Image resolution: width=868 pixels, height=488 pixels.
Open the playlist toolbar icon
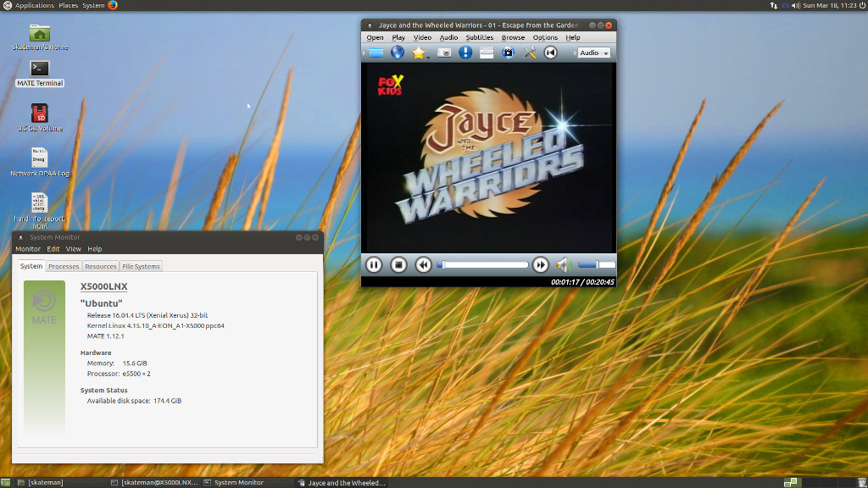pos(487,53)
